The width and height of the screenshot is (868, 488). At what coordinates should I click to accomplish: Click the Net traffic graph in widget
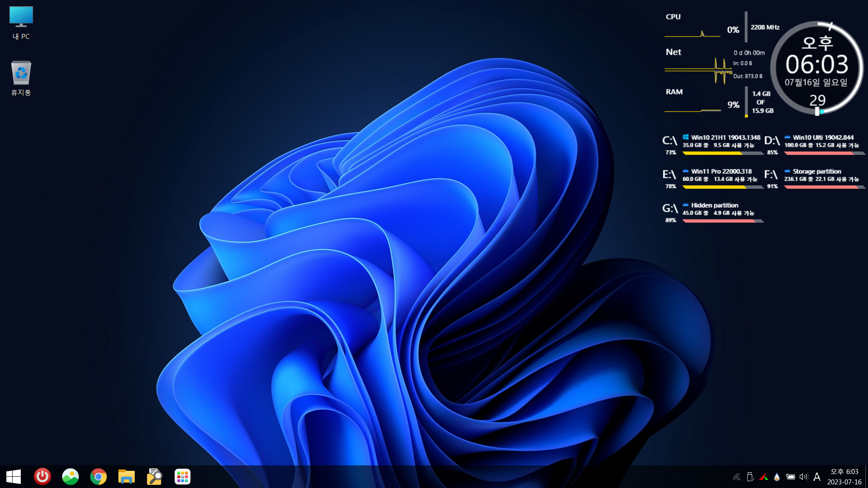click(x=698, y=70)
